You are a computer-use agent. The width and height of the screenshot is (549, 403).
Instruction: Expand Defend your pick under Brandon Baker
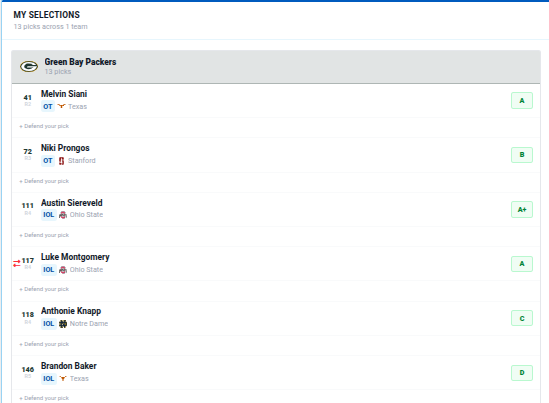[44, 398]
